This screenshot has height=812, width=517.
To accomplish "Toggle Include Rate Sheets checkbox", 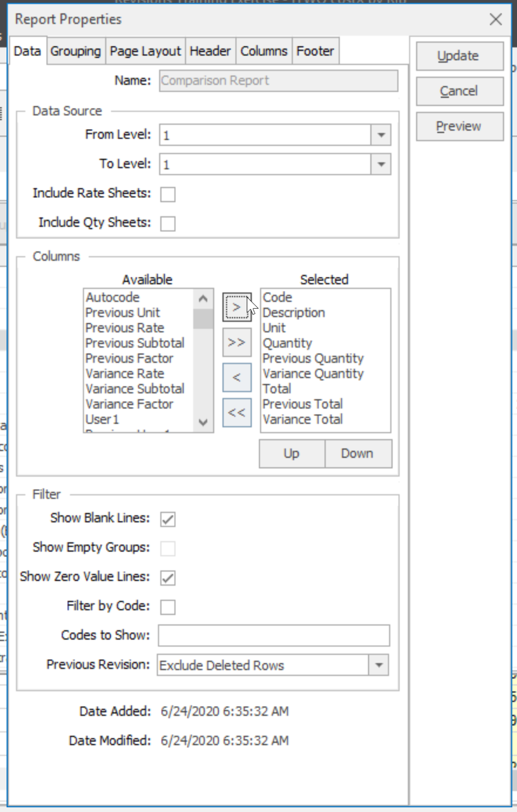I will [x=168, y=194].
